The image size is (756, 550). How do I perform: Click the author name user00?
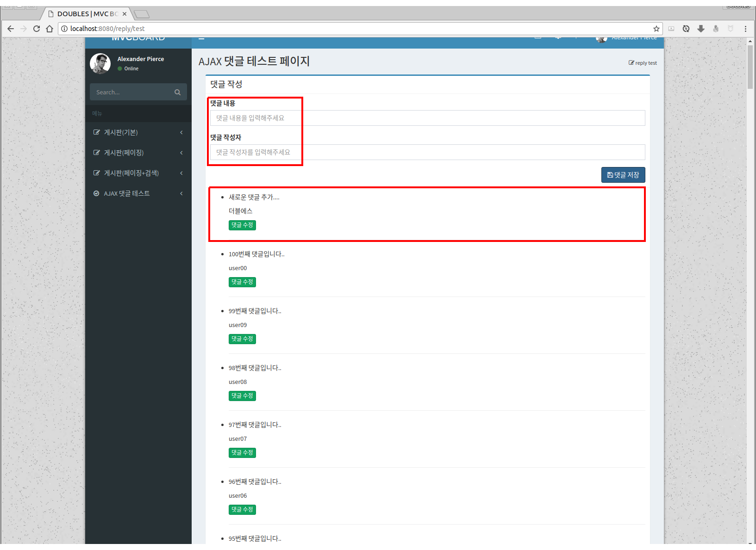pos(238,268)
